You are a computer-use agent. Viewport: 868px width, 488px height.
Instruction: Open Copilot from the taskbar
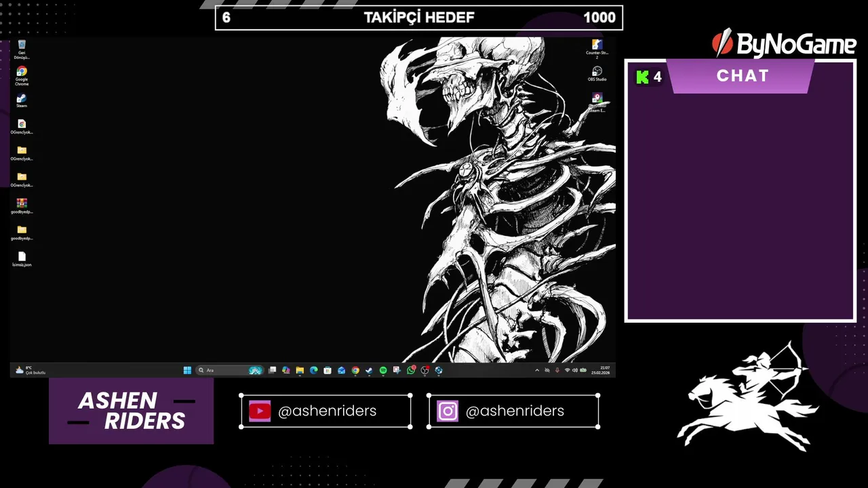point(285,370)
